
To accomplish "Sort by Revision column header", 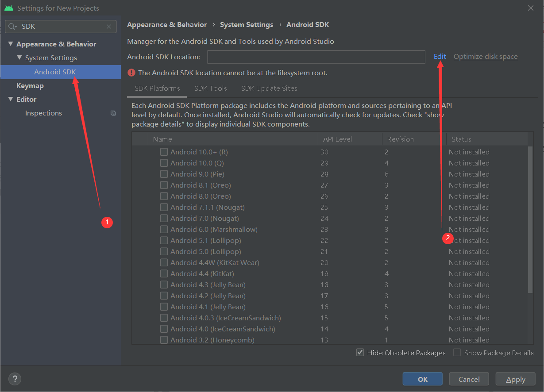I will coord(414,139).
